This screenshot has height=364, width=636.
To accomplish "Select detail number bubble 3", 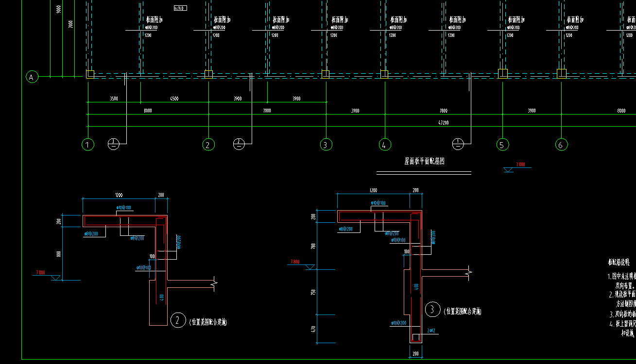I will coord(432,310).
